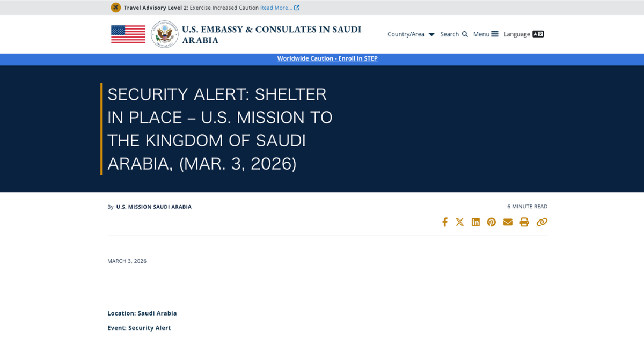Copy article link chain icon
The width and height of the screenshot is (644, 337).
point(542,222)
